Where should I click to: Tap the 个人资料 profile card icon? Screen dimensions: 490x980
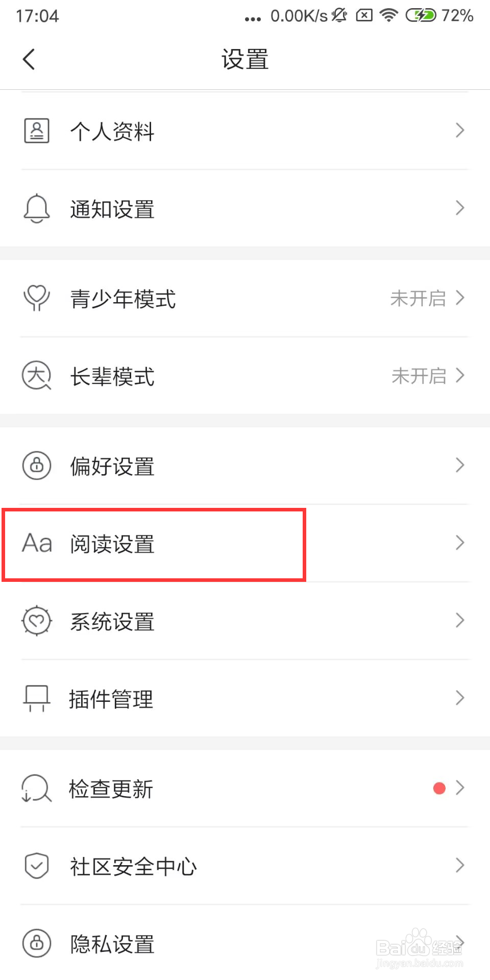(x=37, y=131)
